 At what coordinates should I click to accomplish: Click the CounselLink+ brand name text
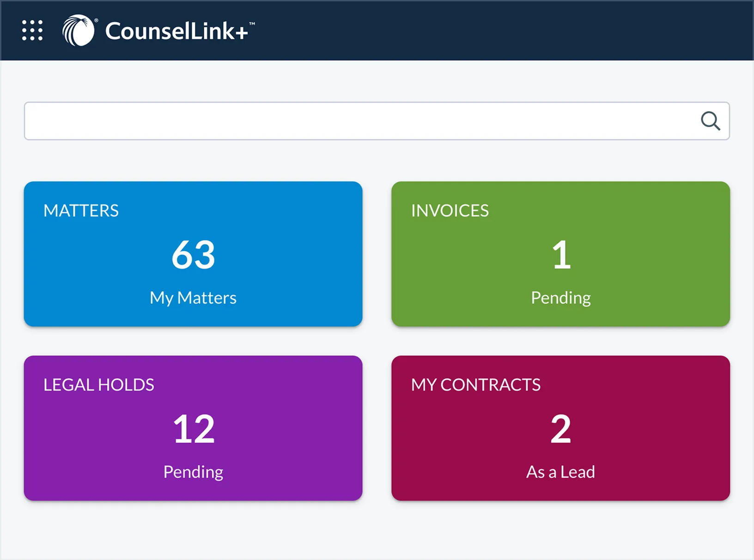[x=176, y=31]
